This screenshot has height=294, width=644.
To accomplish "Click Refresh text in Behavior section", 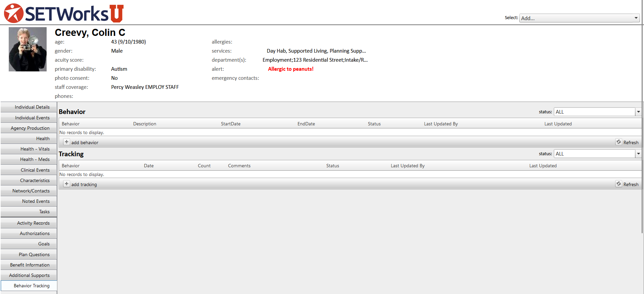I will click(x=631, y=142).
